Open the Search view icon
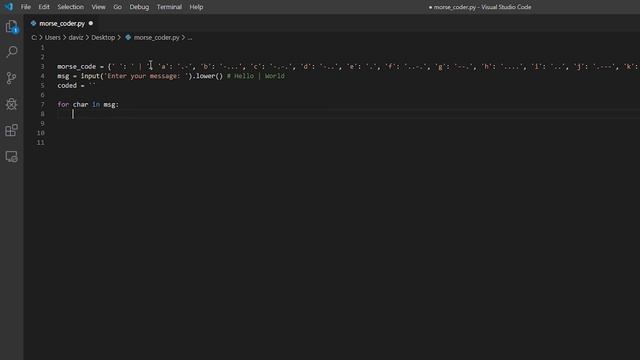The height and width of the screenshot is (360, 640). 11,52
